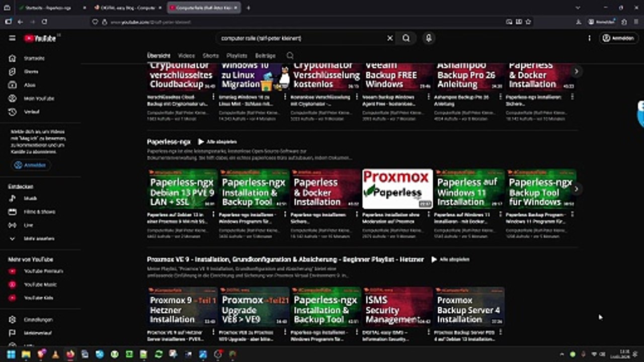Play all videos in Paperless-ngx playlist
Viewport: 644px width, 362px height.
coord(217,142)
